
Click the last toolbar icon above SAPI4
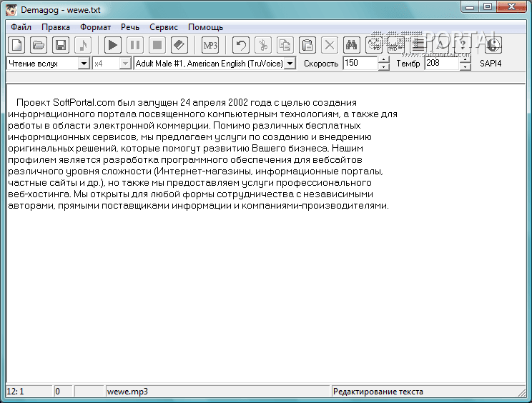tap(493, 45)
